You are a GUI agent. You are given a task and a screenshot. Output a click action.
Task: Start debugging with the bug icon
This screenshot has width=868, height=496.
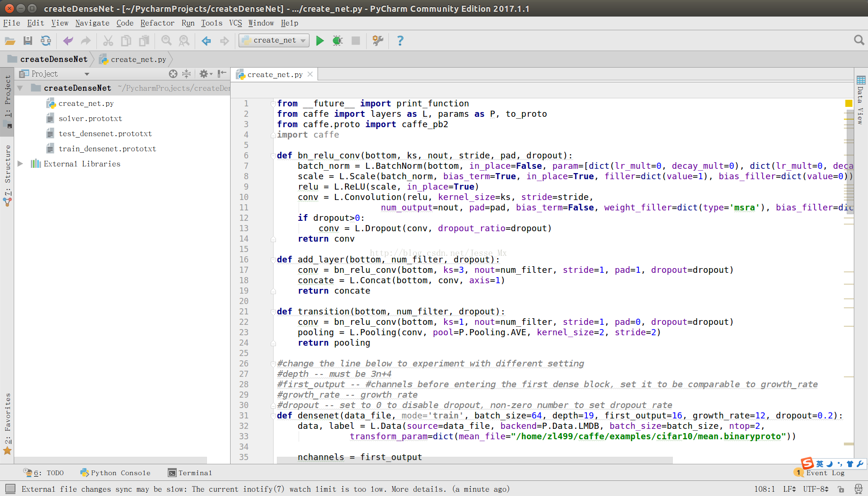point(337,41)
